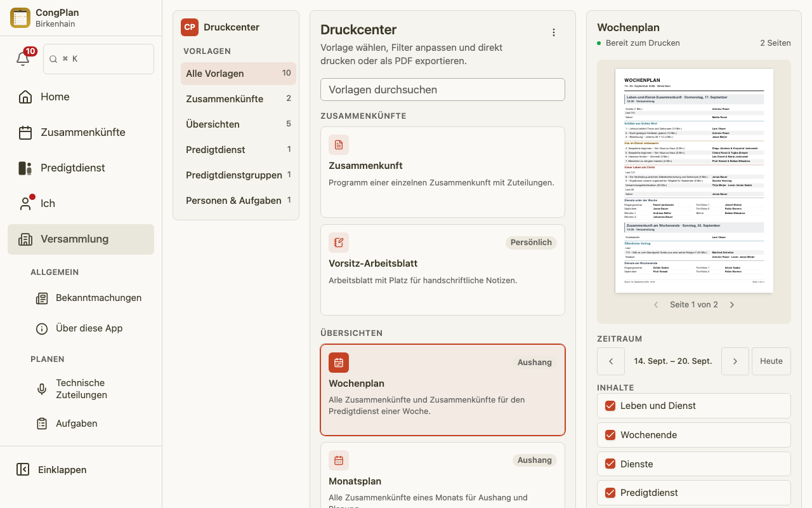This screenshot has height=508, width=812.
Task: Click the Einklappen sidebar collapse icon
Action: coord(23,469)
